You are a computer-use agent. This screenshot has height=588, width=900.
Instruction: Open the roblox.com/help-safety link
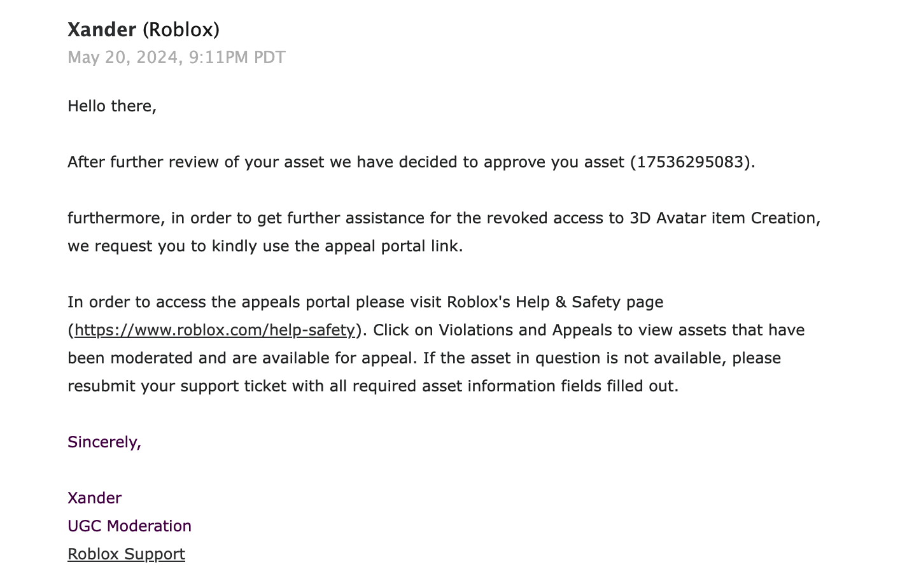(214, 330)
